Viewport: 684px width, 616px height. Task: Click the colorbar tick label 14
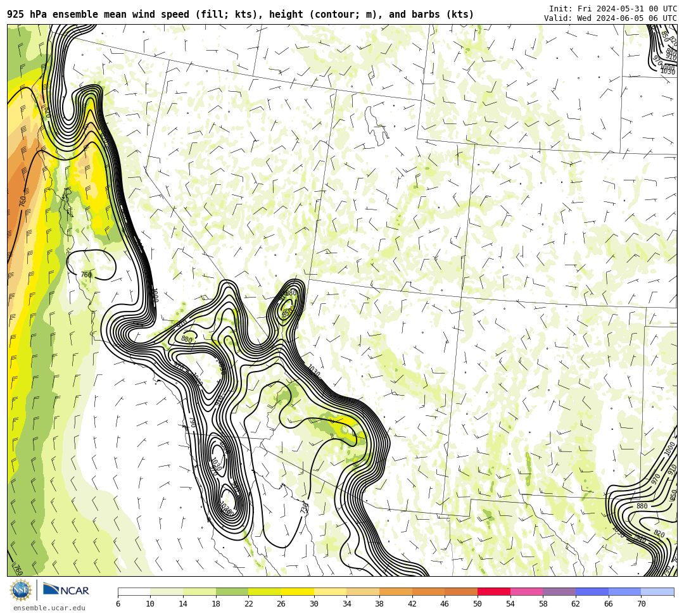183,604
